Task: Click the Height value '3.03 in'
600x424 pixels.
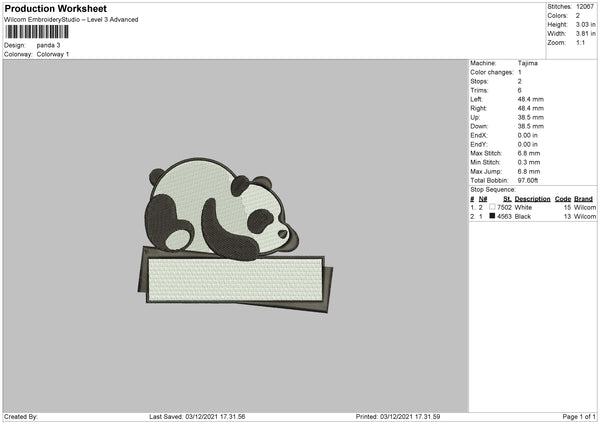Action: (x=586, y=24)
